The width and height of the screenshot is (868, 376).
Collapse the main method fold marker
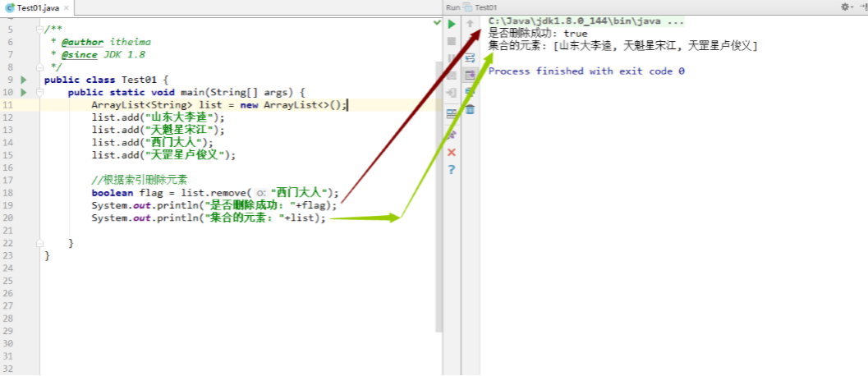click(x=39, y=92)
